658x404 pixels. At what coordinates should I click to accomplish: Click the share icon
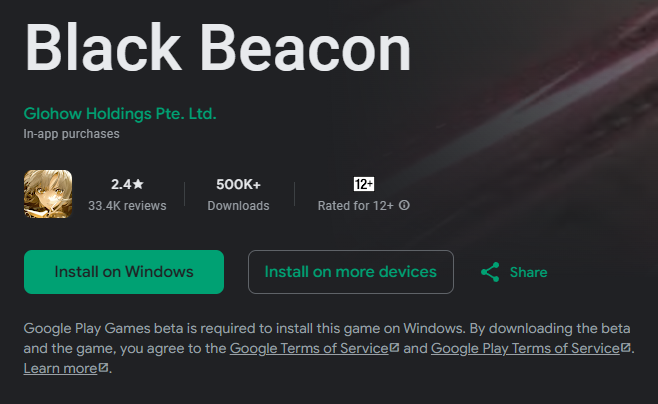490,272
